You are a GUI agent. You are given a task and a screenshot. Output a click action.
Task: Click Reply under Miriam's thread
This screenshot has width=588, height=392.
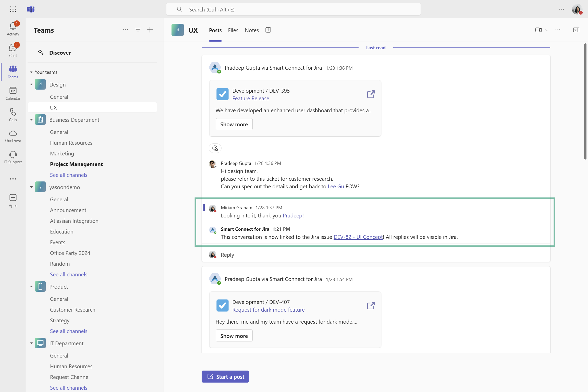(x=227, y=255)
